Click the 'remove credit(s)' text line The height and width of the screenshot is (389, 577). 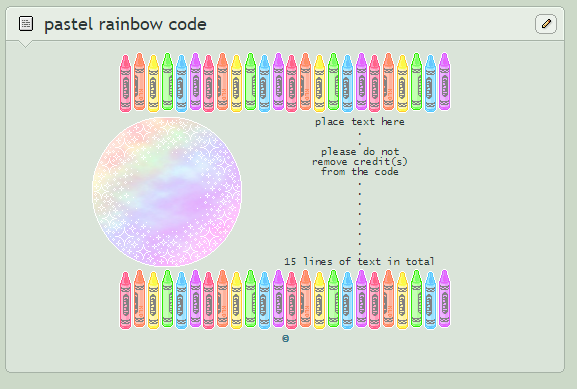coord(360,162)
